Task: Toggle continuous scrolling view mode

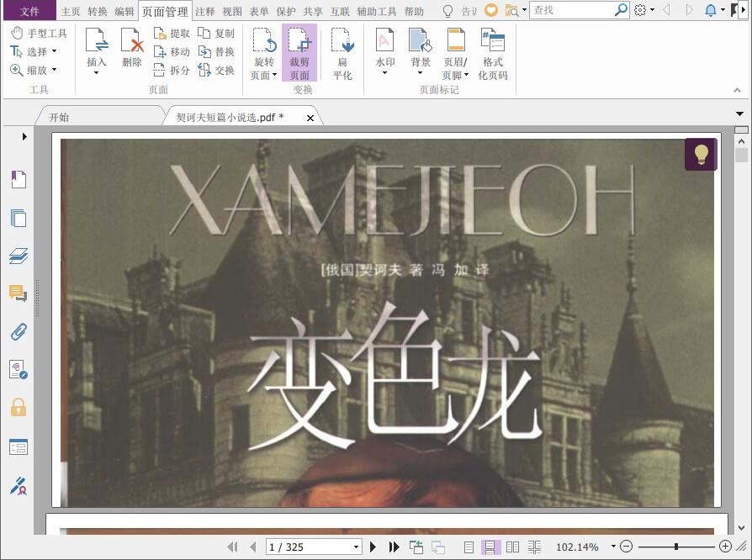Action: [x=490, y=547]
